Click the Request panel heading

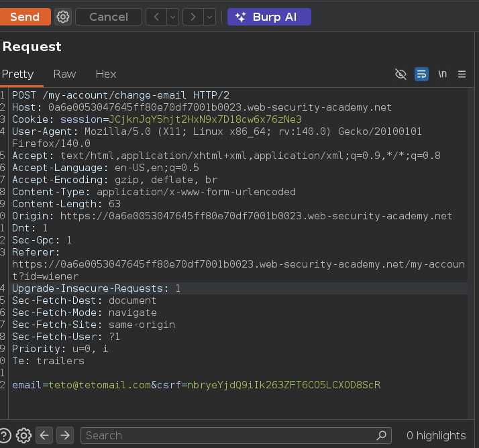[32, 47]
